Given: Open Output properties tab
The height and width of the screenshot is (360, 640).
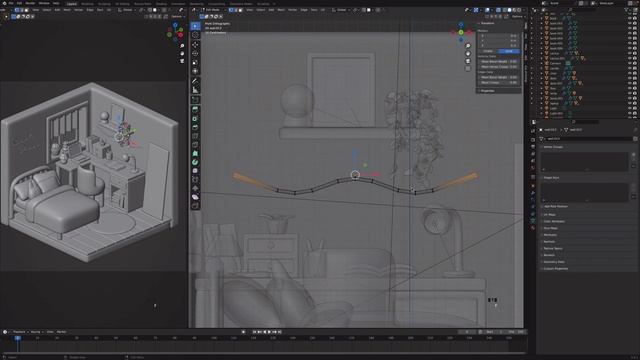Looking at the screenshot, I should 533,147.
